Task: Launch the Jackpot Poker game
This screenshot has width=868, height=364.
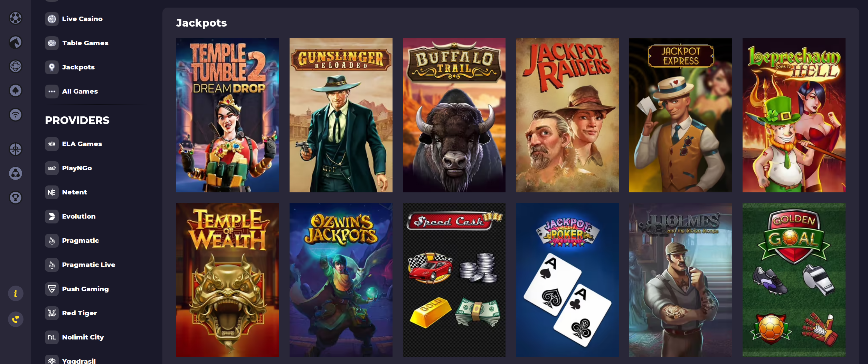Action: pyautogui.click(x=567, y=280)
